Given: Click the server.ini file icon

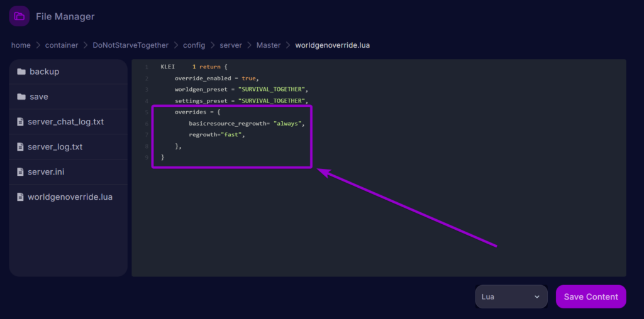Looking at the screenshot, I should [x=21, y=172].
